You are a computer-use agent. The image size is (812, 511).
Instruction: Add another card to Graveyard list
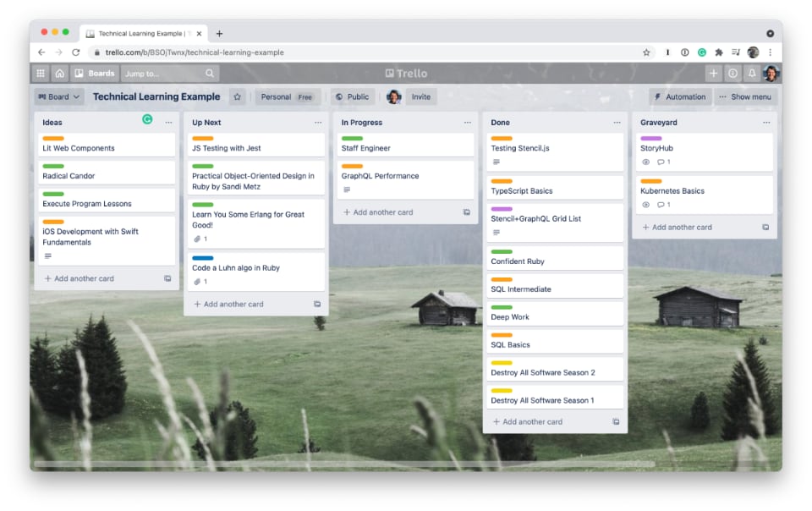[677, 228]
